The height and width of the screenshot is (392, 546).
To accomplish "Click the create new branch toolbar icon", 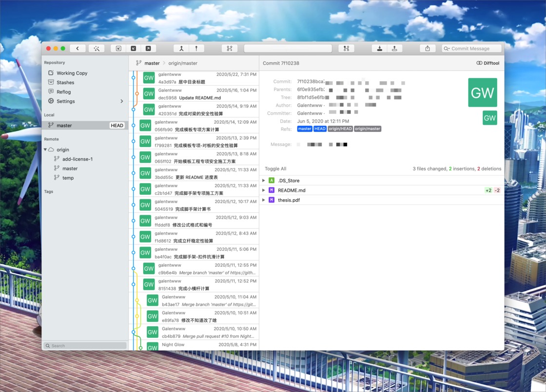I will (230, 49).
